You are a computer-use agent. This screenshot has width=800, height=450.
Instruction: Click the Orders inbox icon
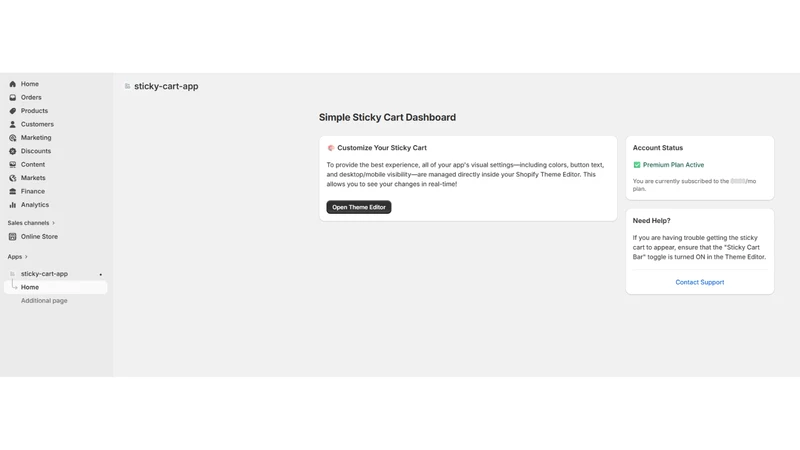click(13, 97)
